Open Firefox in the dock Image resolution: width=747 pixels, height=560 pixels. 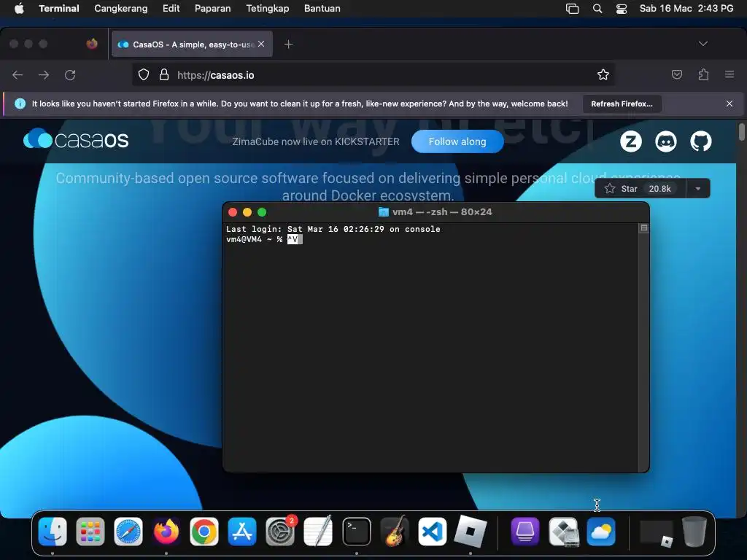(166, 532)
